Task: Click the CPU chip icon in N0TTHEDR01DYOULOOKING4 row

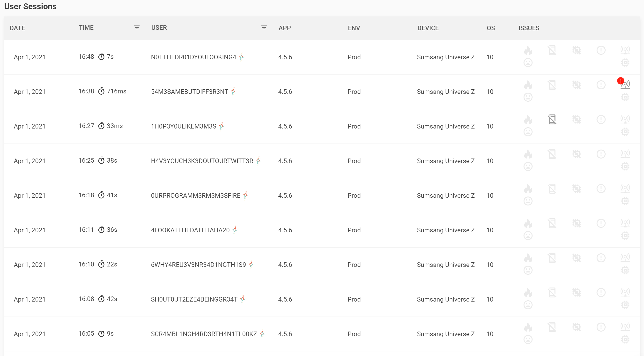Action: pos(625,62)
